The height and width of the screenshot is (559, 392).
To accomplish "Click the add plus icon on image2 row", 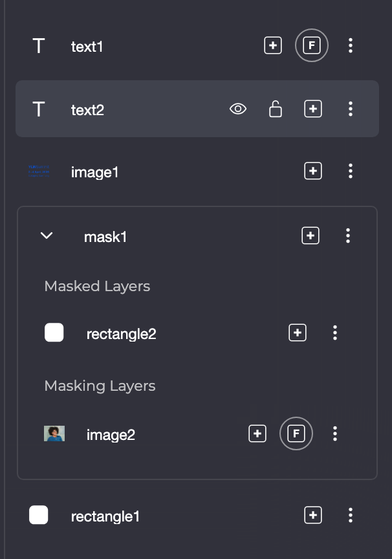I will pyautogui.click(x=257, y=433).
